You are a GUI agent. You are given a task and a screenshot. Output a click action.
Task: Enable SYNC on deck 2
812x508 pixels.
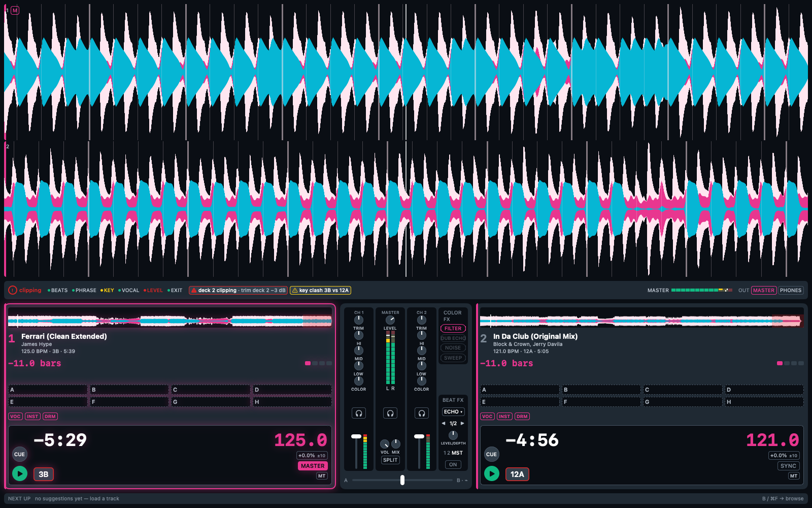coord(788,466)
